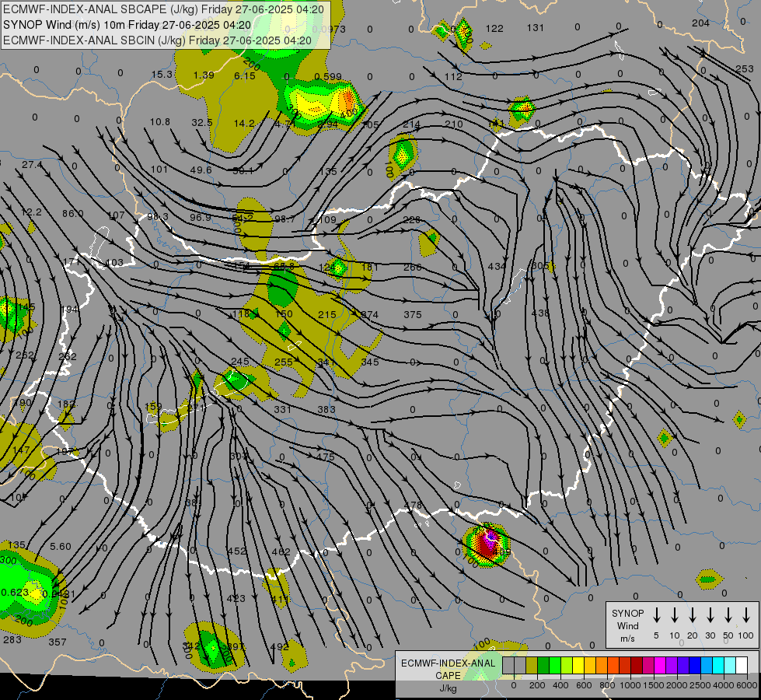The image size is (761, 700).
Task: Click the grid value 0.623
Action: (x=15, y=592)
